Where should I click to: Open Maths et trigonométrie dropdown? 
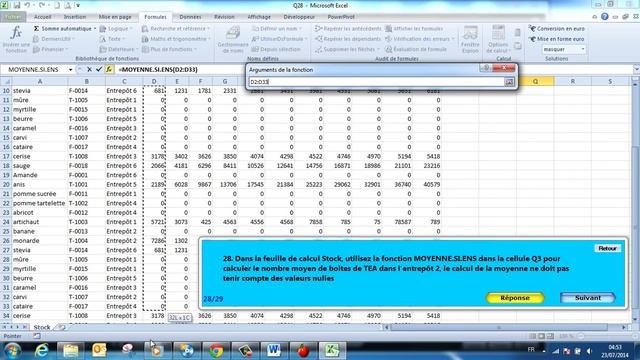[x=176, y=39]
